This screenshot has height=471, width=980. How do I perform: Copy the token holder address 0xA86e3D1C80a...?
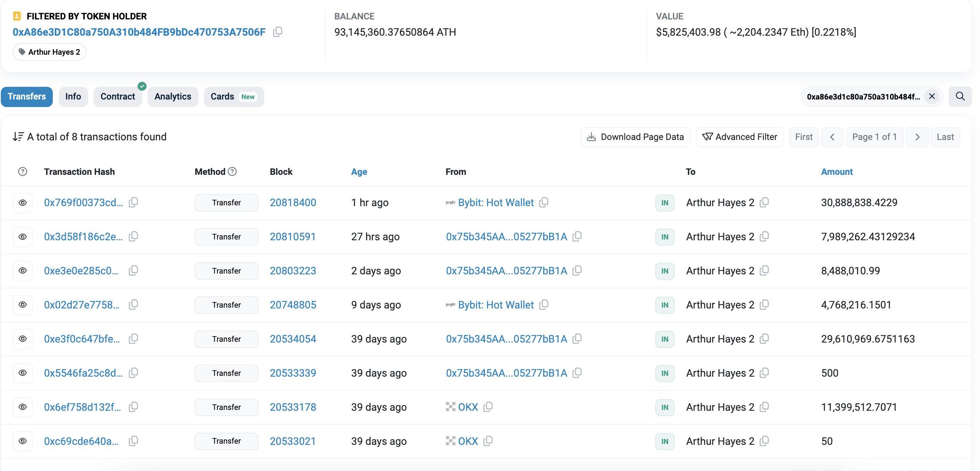(278, 32)
